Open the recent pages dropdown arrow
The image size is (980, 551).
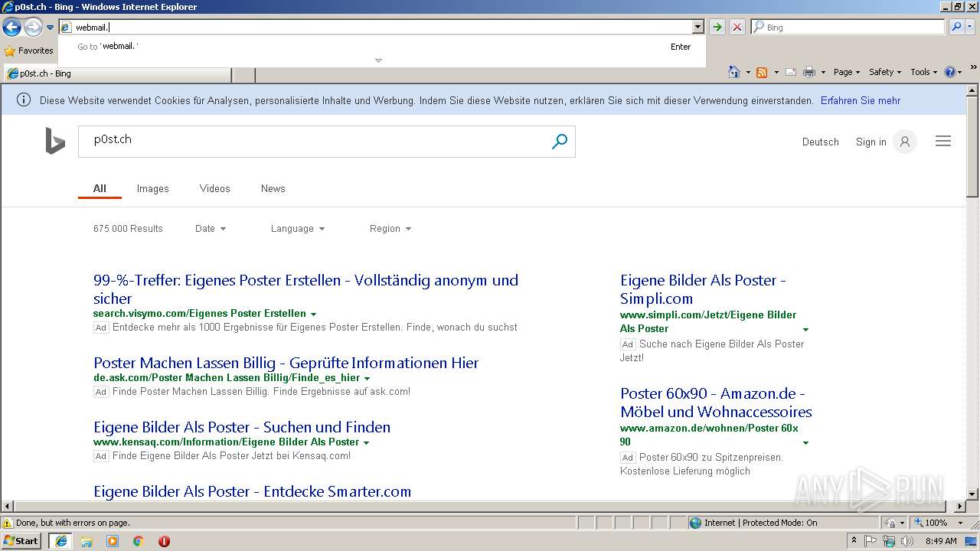pos(50,28)
